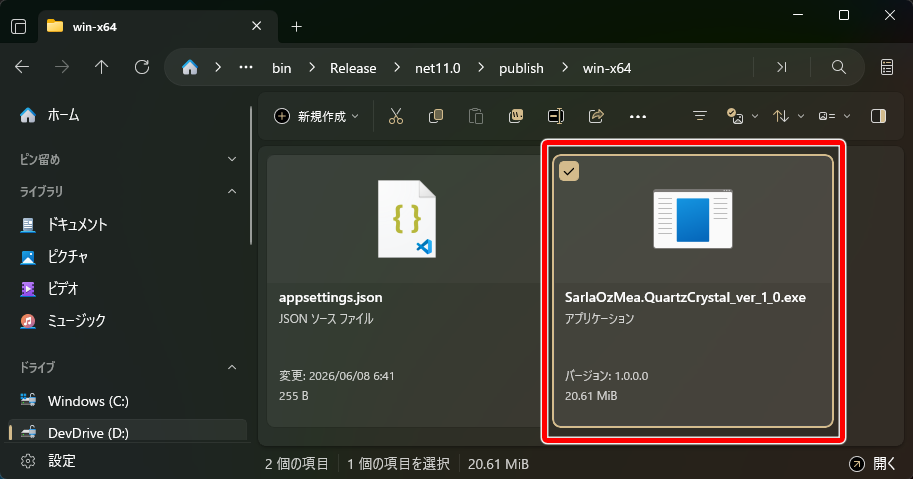Viewport: 913px width, 479px height.
Task: Click the win-x64 breadcrumb
Action: (607, 68)
